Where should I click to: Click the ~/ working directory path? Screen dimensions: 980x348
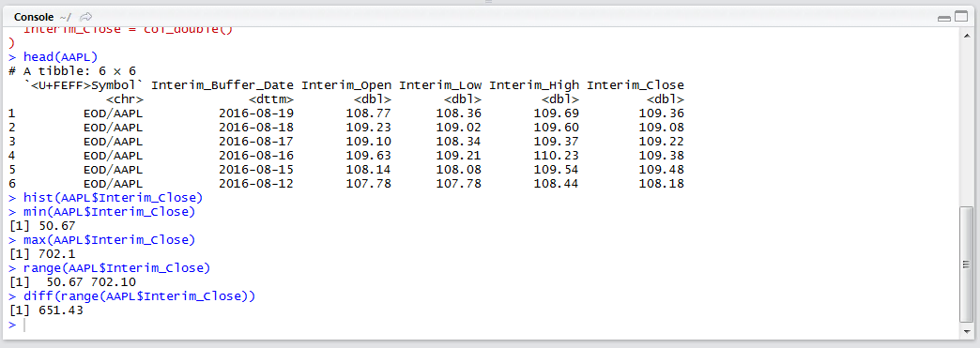coord(66,17)
